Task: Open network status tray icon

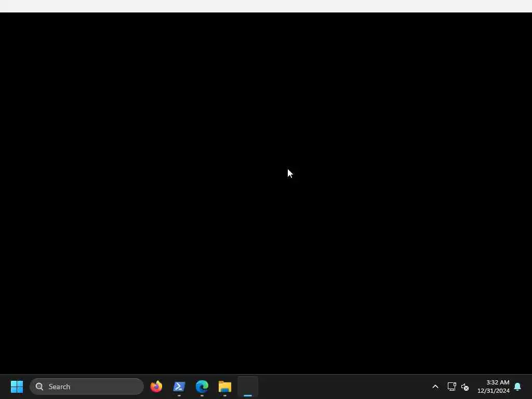Action: [x=451, y=387]
